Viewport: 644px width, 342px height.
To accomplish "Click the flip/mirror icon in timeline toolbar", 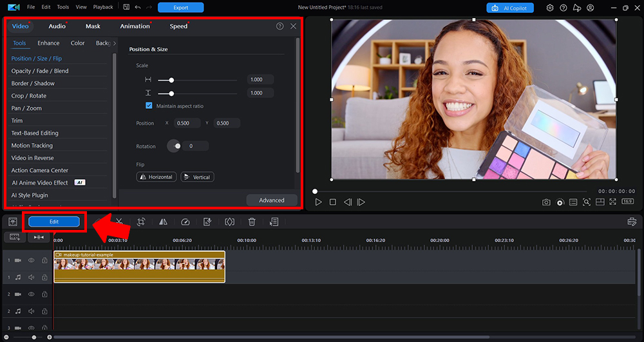I will (163, 222).
